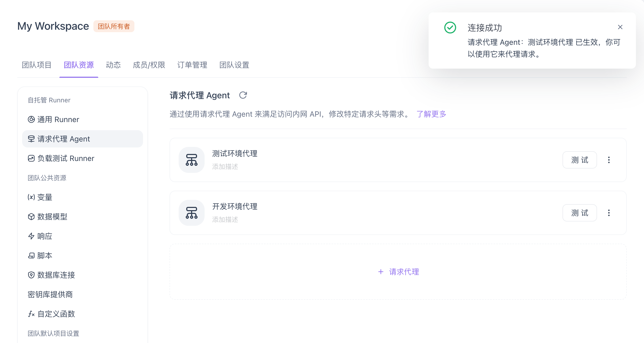Click 测试 button for 测试环境代理
Viewport: 644px width, 343px height.
579,160
